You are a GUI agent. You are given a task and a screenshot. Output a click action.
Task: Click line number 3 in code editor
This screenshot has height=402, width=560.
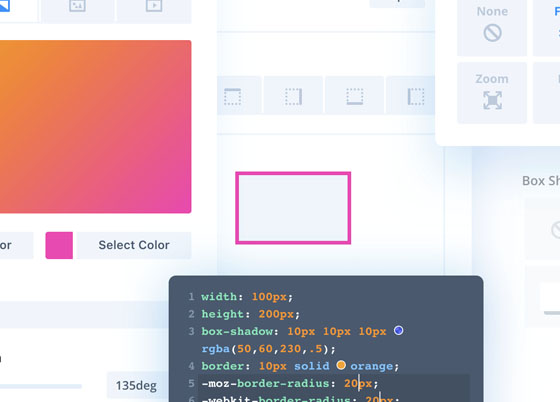(x=191, y=331)
